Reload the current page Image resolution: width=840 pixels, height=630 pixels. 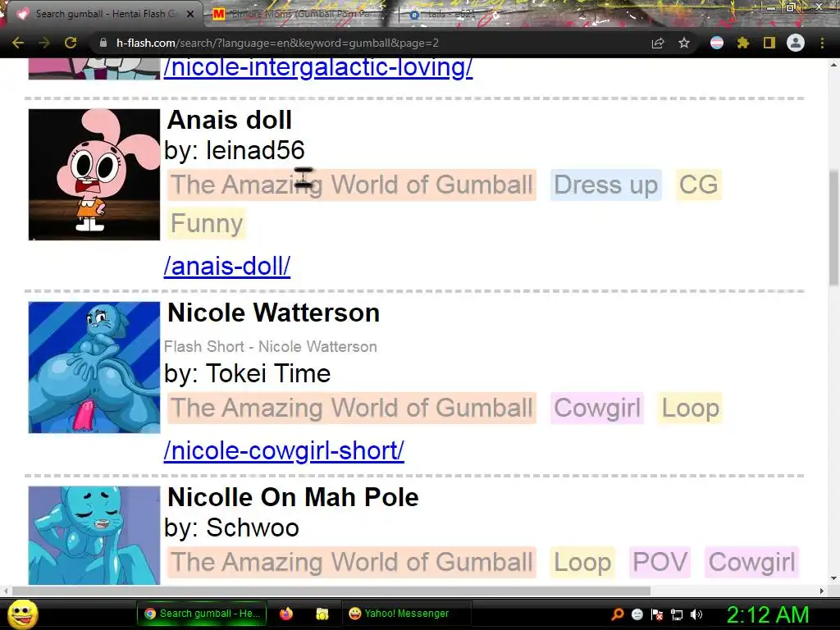coord(71,43)
